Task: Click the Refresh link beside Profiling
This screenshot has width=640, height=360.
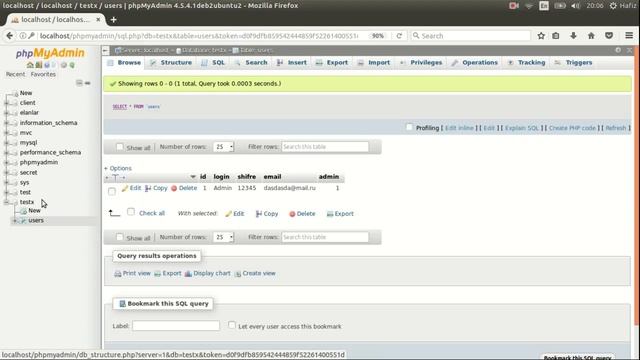Action: point(616,128)
